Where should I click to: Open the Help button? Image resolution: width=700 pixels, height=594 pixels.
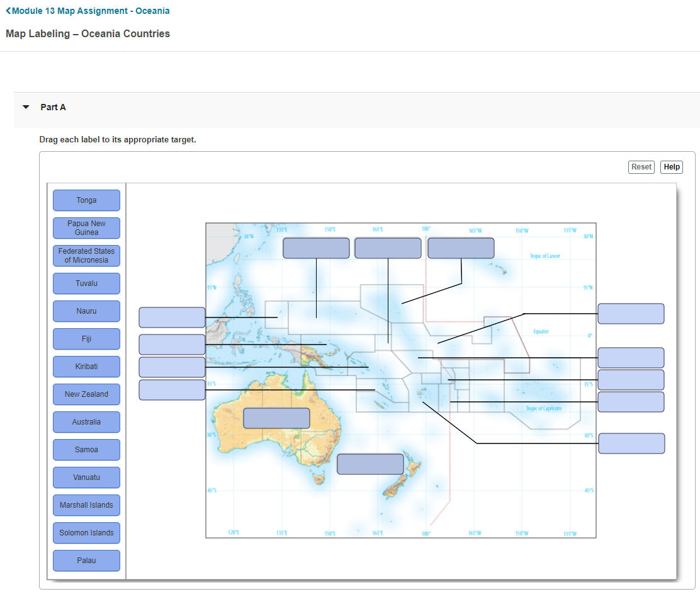point(672,167)
